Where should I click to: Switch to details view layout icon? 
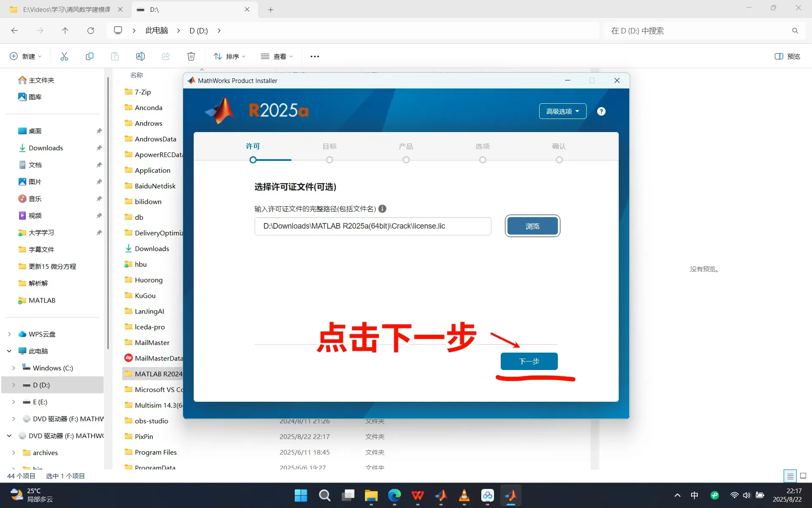pyautogui.click(x=790, y=476)
